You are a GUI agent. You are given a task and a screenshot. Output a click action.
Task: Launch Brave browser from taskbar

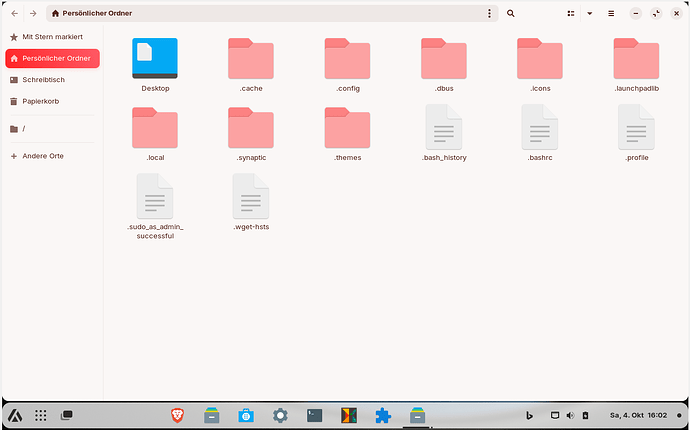(177, 415)
